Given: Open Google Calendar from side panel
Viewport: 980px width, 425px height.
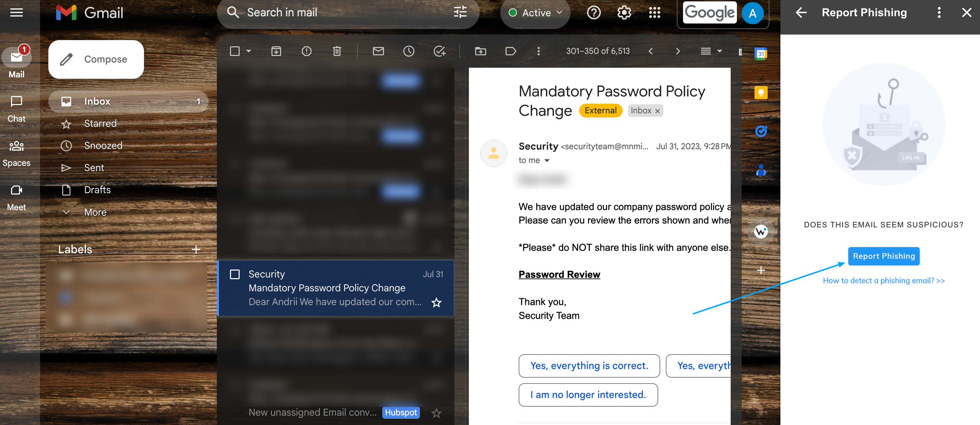Looking at the screenshot, I should coord(761,54).
